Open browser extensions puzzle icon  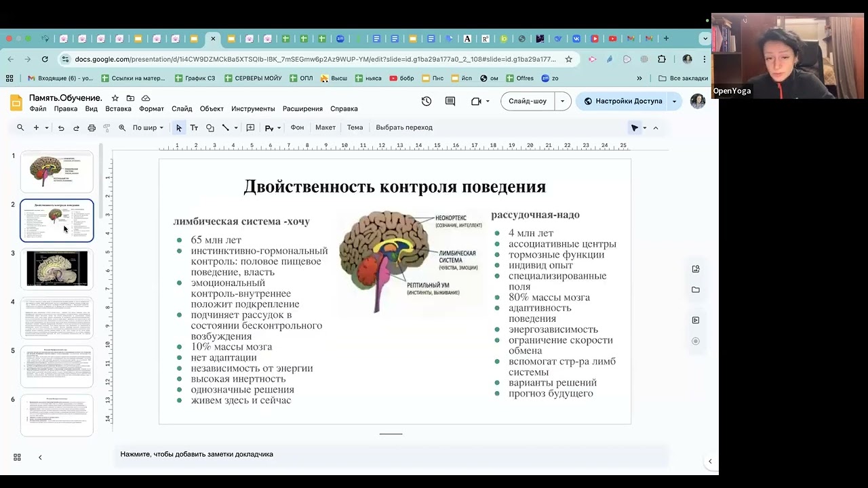pos(662,59)
